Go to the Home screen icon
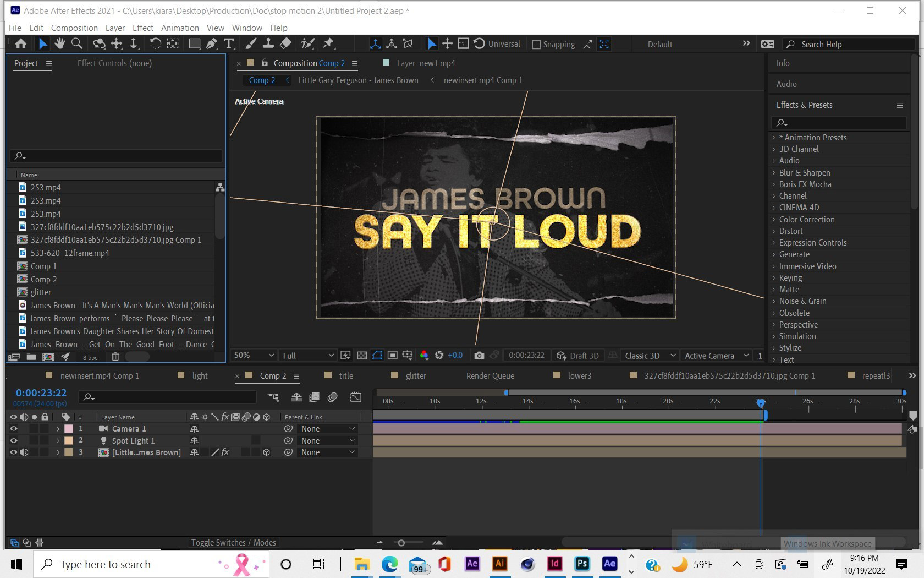 pos(21,44)
